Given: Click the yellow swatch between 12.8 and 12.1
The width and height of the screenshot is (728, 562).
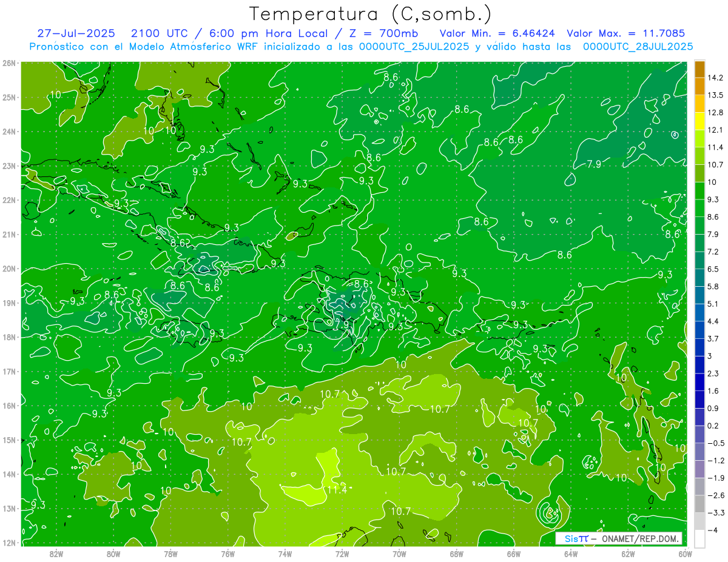Looking at the screenshot, I should (699, 121).
